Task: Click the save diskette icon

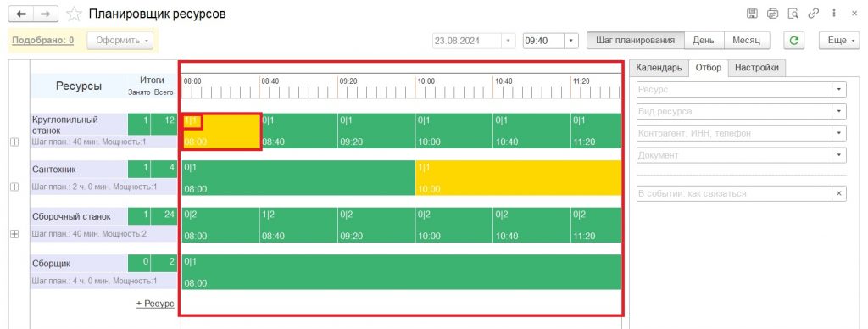Action: tap(752, 14)
